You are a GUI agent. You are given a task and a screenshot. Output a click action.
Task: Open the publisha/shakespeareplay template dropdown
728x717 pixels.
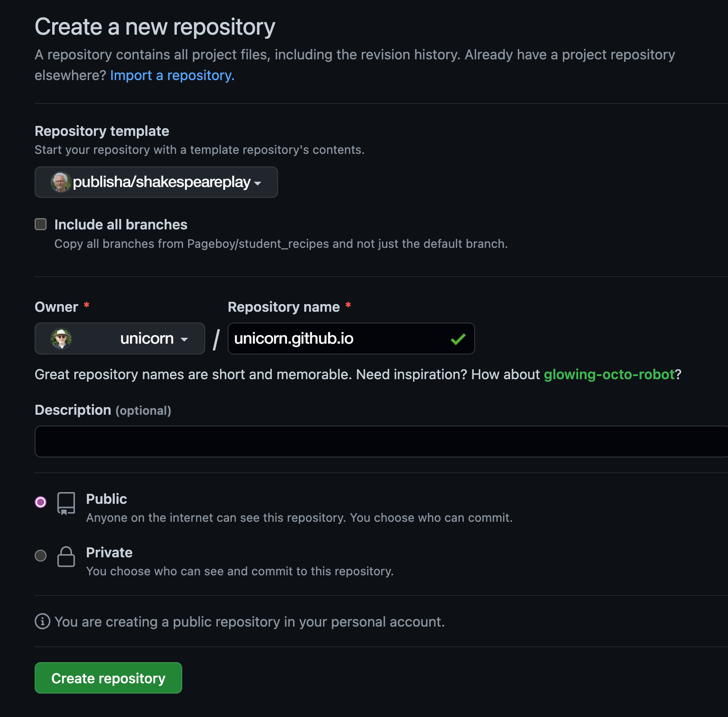pyautogui.click(x=156, y=182)
